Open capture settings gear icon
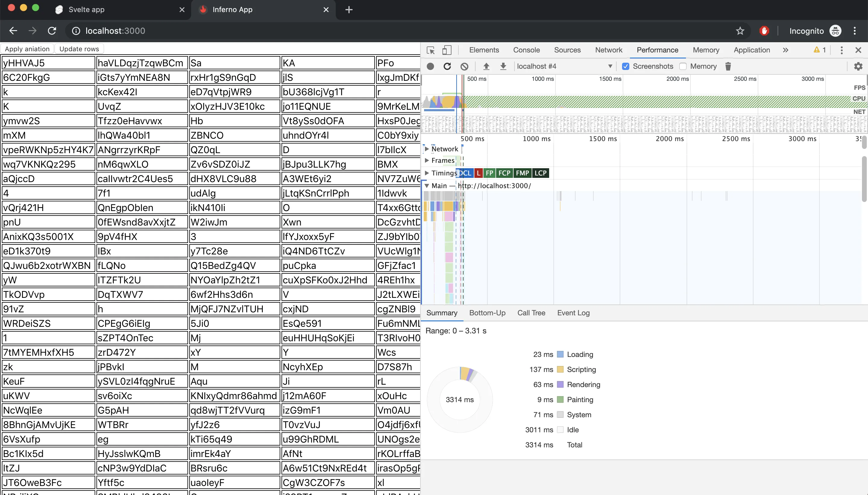The height and width of the screenshot is (495, 868). pos(858,66)
